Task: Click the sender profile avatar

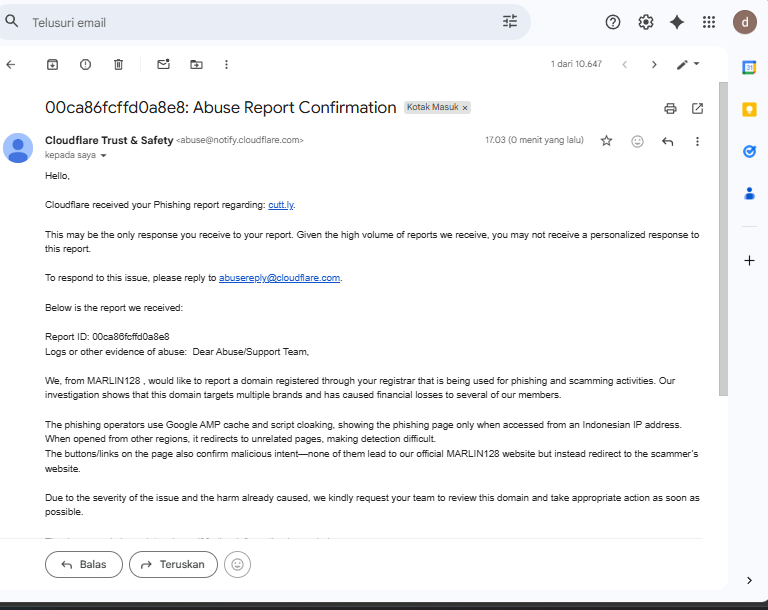Action: (18, 147)
